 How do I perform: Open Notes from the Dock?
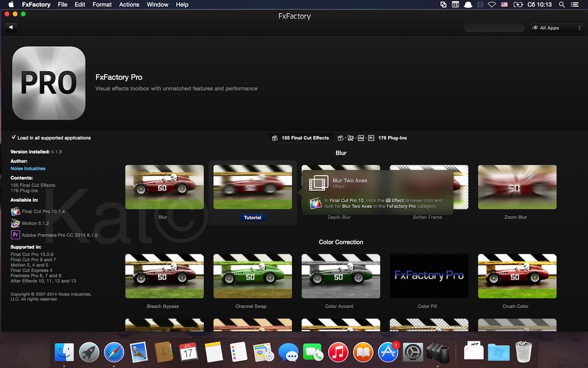(x=214, y=352)
